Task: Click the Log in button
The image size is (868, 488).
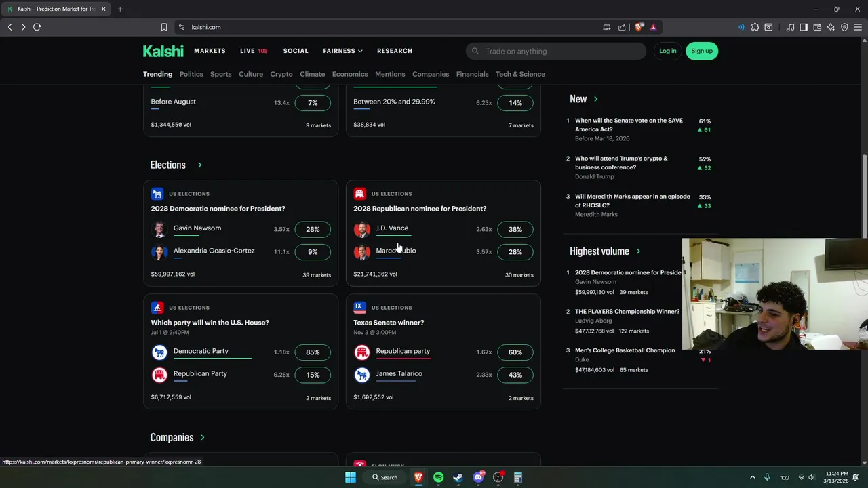Action: tap(667, 51)
